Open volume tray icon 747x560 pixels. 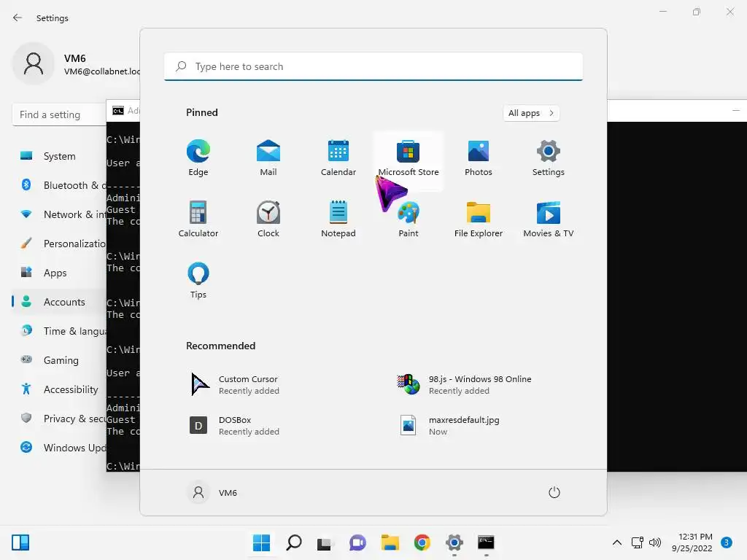[x=655, y=542]
